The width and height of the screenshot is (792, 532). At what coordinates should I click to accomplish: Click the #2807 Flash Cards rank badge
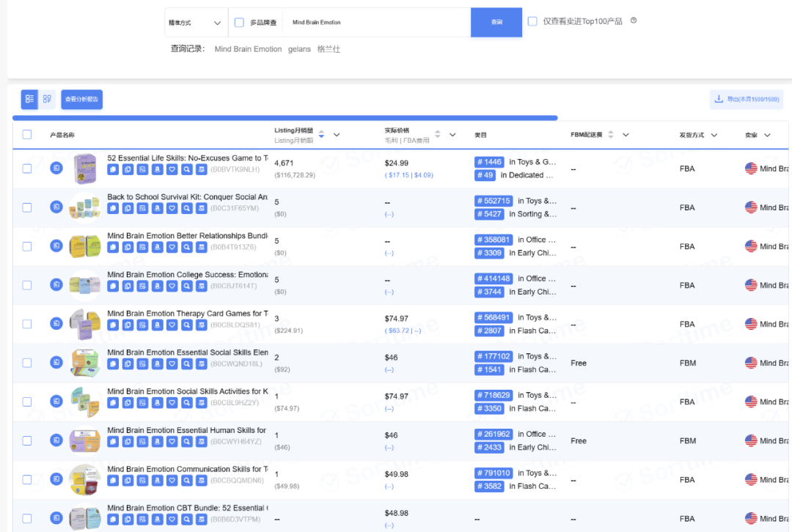coord(489,330)
